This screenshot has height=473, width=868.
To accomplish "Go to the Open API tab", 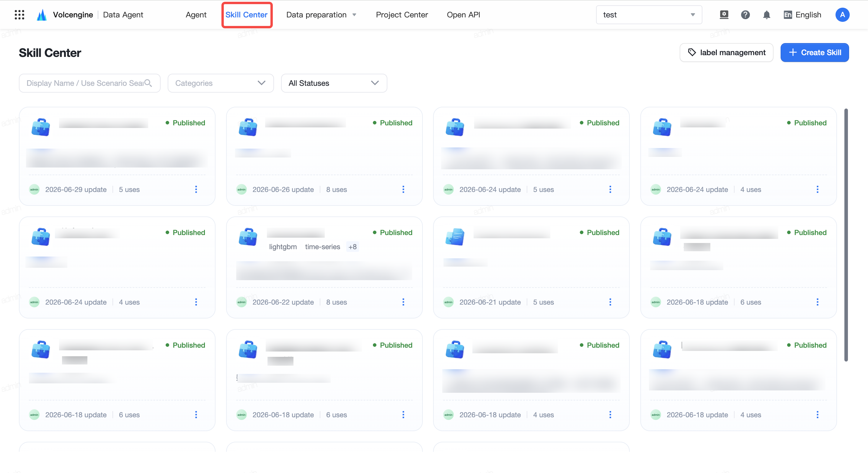I will pos(463,15).
